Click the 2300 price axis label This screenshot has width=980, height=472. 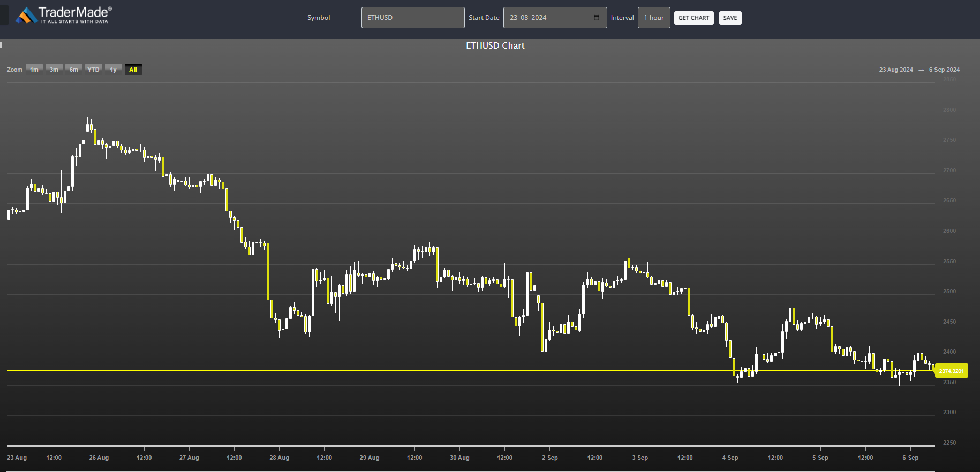click(x=949, y=412)
